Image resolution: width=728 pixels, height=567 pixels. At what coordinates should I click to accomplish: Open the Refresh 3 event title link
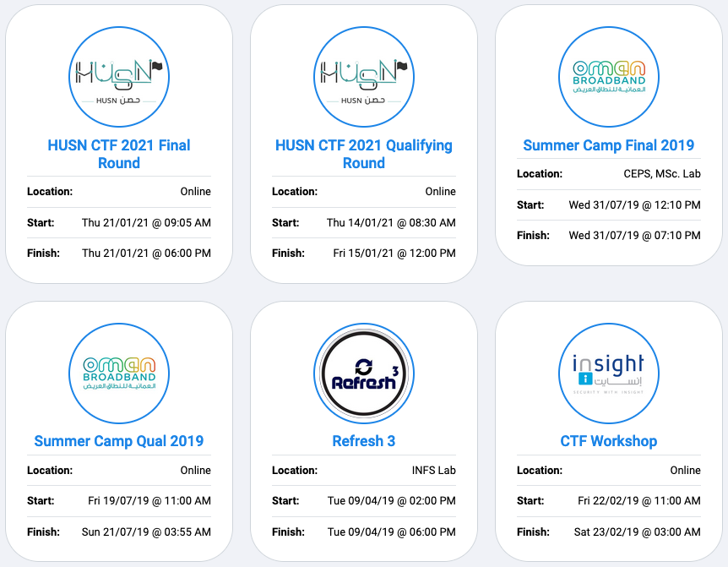click(x=364, y=441)
